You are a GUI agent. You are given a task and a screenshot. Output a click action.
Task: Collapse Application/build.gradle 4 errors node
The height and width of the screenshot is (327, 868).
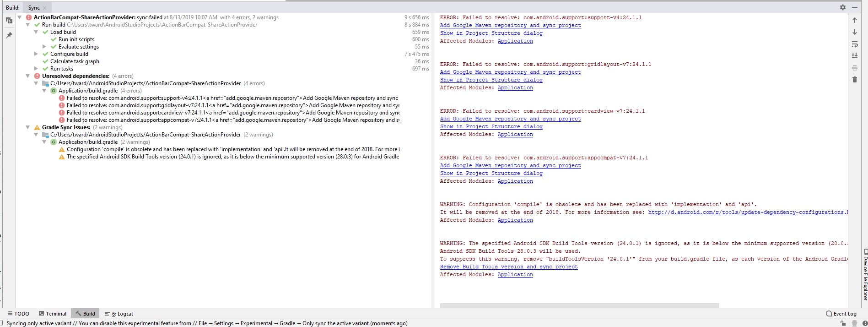[x=44, y=91]
